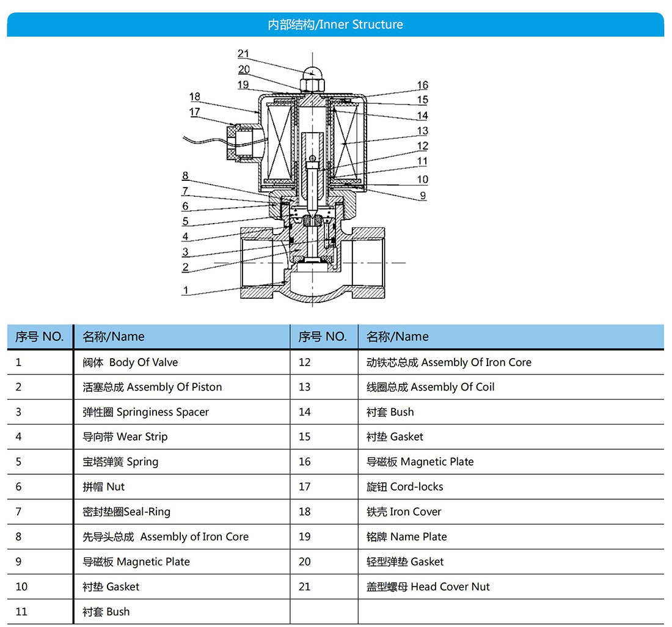Click callout number 13 on the valve diagram

[x=423, y=130]
